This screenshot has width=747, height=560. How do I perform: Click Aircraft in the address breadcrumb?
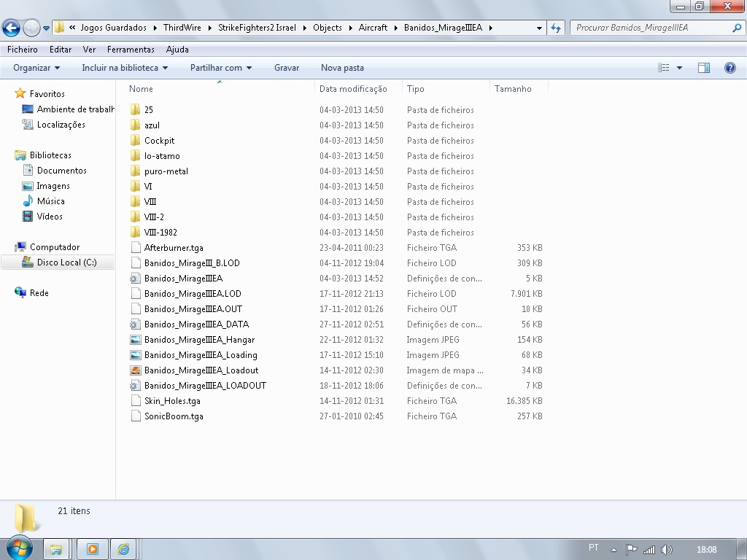pos(373,28)
